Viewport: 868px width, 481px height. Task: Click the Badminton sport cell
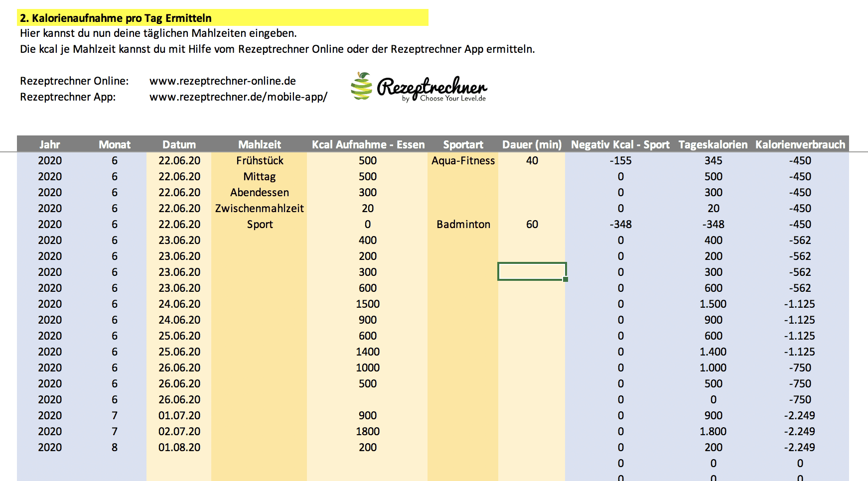point(463,224)
